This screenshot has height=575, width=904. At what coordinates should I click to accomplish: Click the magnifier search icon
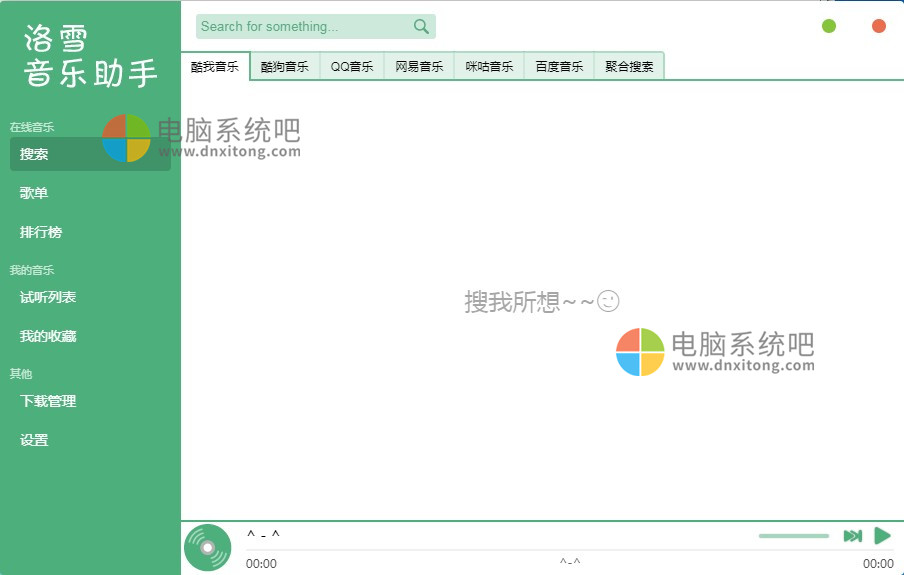coord(421,27)
